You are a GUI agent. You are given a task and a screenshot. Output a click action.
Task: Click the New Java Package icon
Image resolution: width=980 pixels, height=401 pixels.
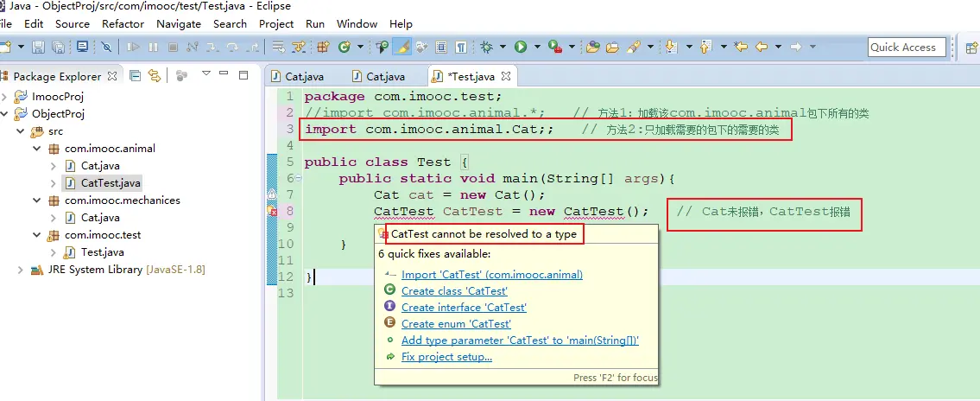pyautogui.click(x=323, y=47)
